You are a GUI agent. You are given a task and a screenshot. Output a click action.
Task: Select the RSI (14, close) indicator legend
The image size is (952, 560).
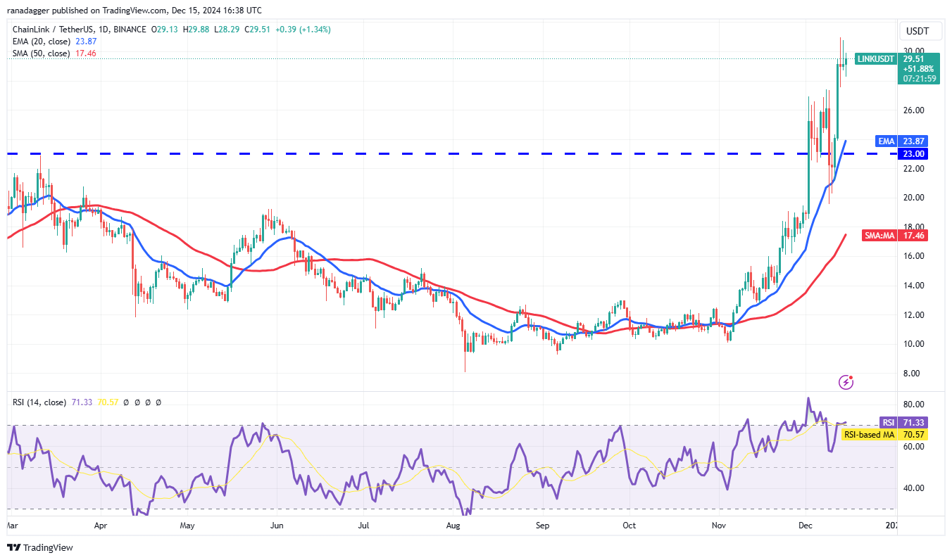click(x=39, y=402)
